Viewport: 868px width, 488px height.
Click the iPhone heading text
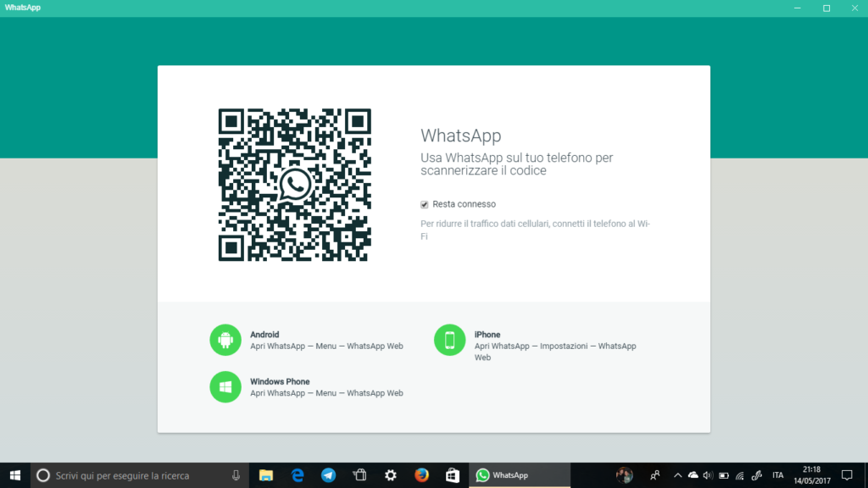487,335
